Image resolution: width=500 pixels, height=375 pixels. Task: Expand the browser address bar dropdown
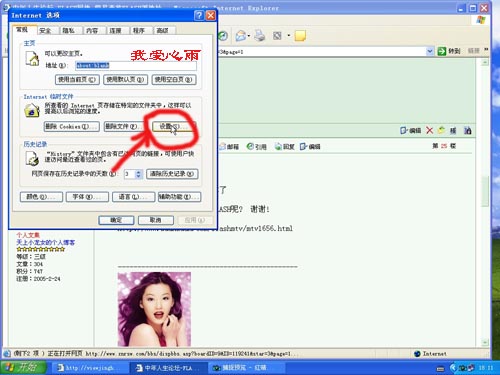pos(430,51)
